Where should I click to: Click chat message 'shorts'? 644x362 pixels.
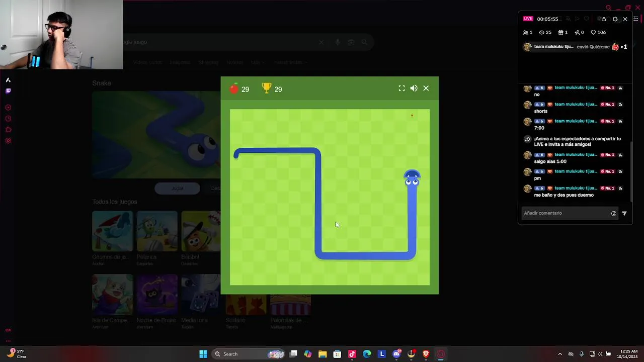pos(541,111)
